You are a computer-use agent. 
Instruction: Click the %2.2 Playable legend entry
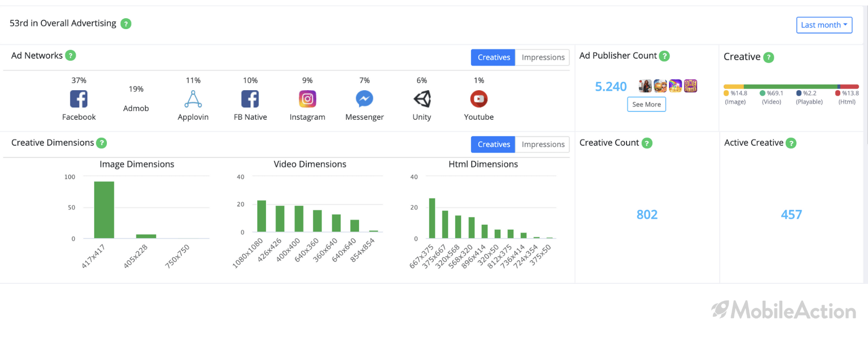[809, 97]
